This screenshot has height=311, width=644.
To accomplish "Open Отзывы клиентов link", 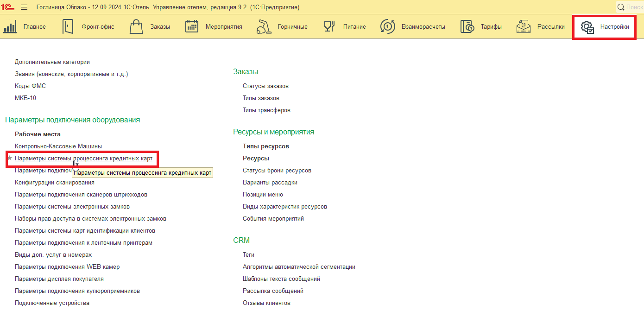I will (266, 303).
